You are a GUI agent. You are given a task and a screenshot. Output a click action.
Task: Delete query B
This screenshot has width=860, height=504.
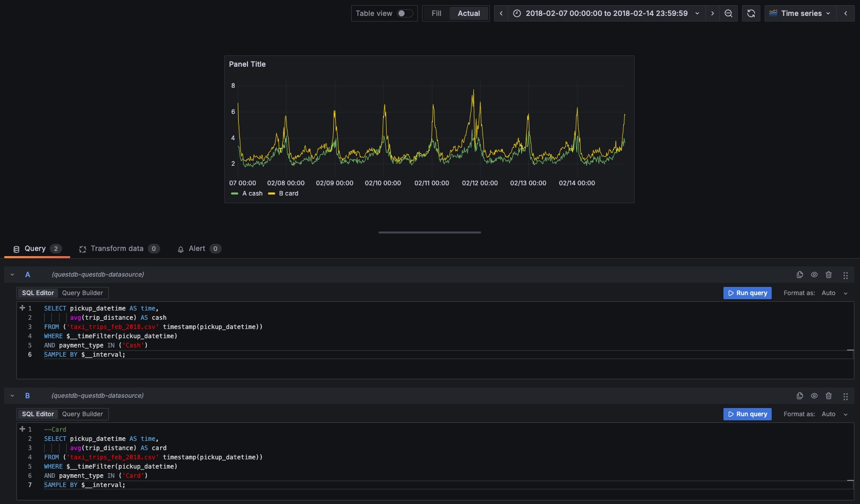(x=829, y=396)
